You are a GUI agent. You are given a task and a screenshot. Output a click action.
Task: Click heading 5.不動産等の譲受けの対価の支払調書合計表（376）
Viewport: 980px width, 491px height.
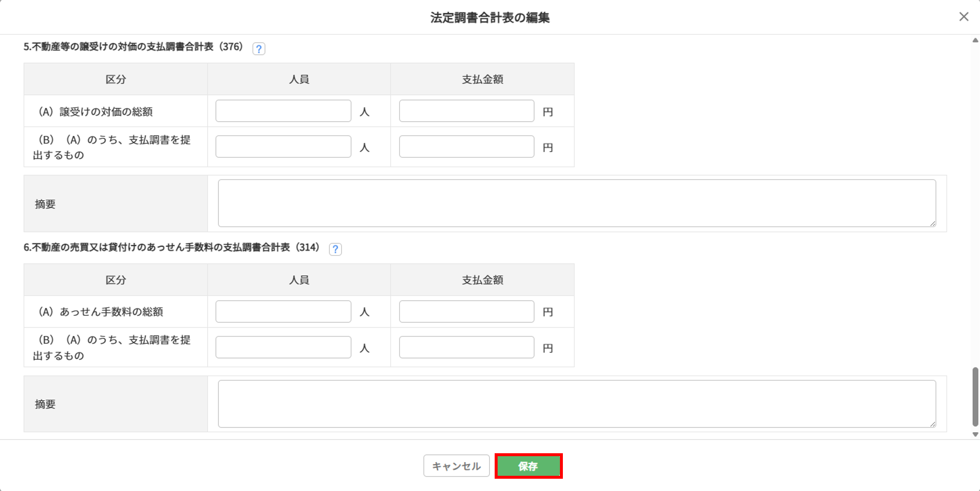(133, 47)
